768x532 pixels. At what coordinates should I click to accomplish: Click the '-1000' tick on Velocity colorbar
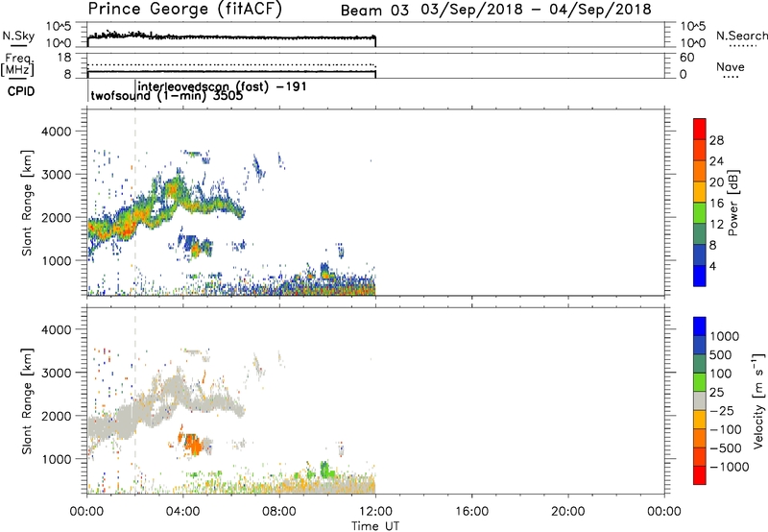click(x=730, y=467)
